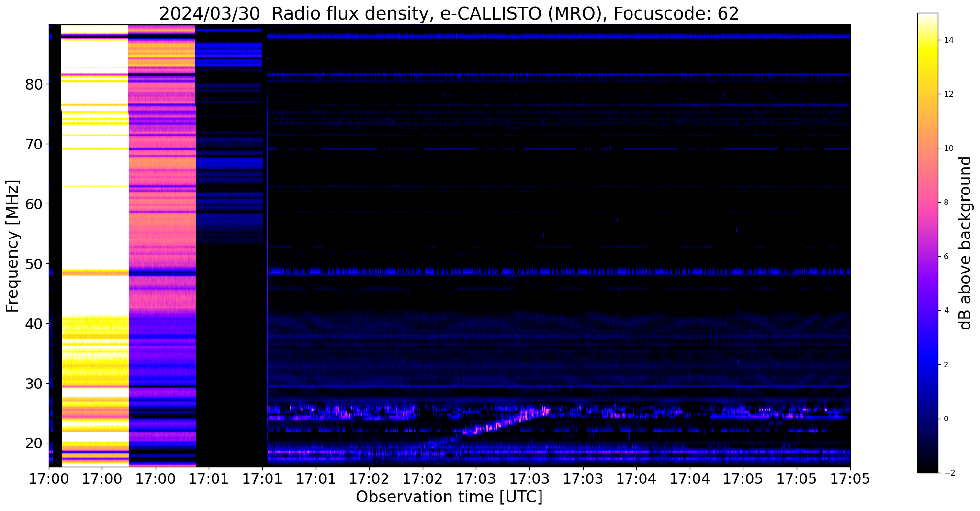Click the 4 tick label on colorbar
This screenshot has width=980, height=511.
[946, 311]
